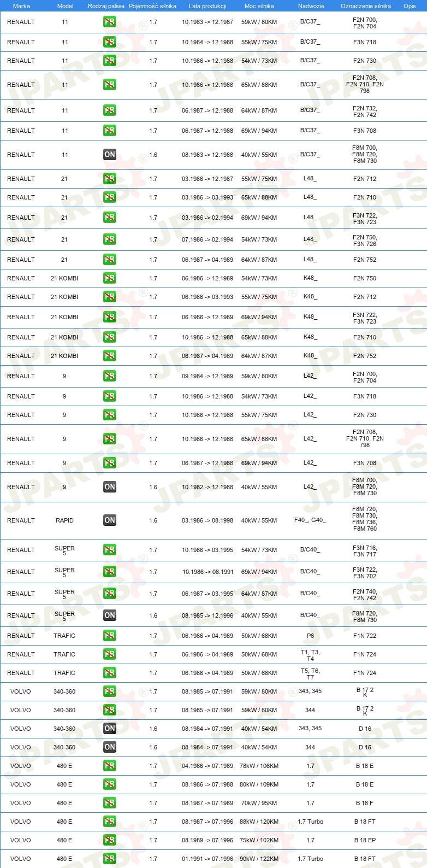427x868 pixels.
Task: Select the 10.1982 -> 12.1988 production years cell
Action: [207, 487]
